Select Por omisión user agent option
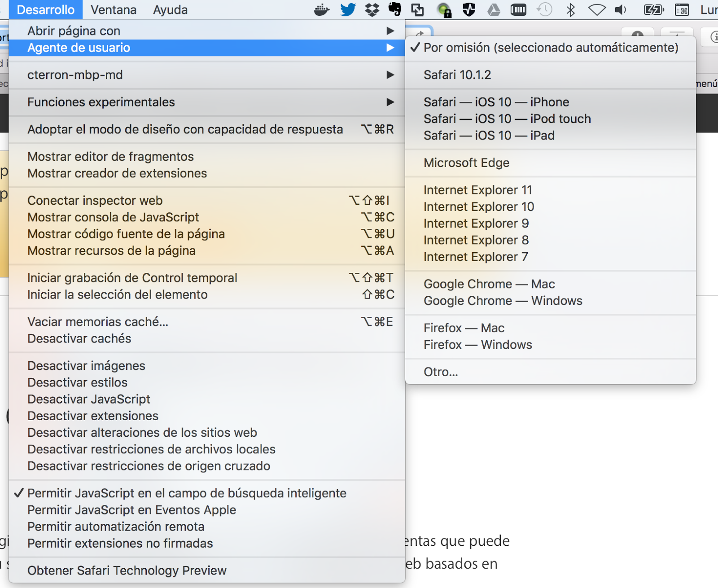 tap(551, 48)
